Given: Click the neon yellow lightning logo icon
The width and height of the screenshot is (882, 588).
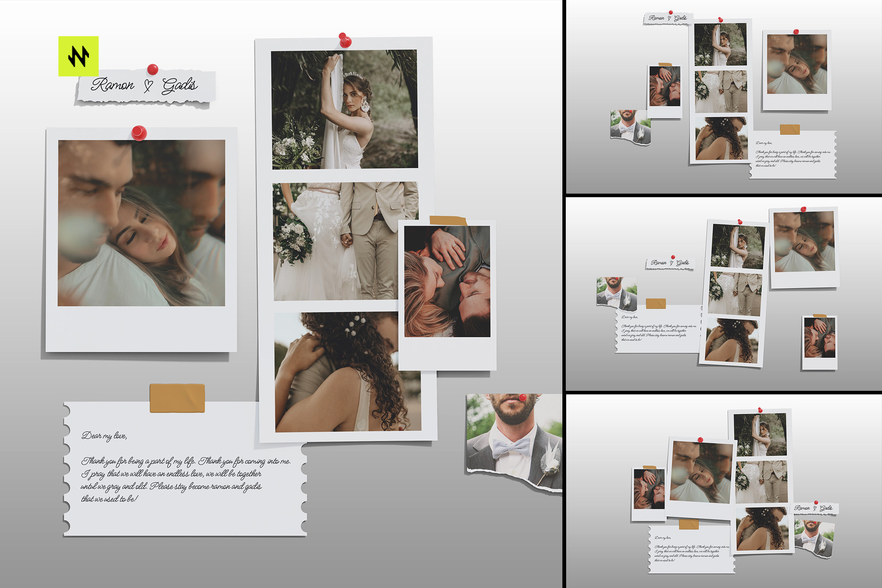Looking at the screenshot, I should (x=78, y=56).
